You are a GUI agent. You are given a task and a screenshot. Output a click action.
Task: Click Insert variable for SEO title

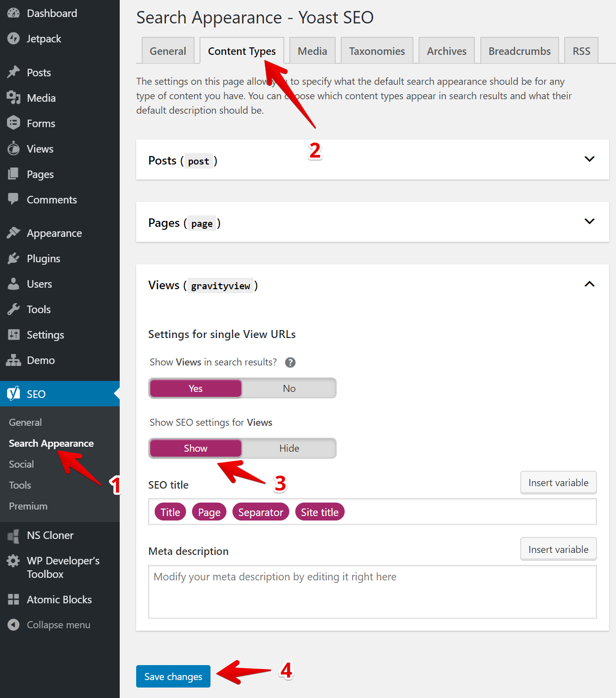558,483
